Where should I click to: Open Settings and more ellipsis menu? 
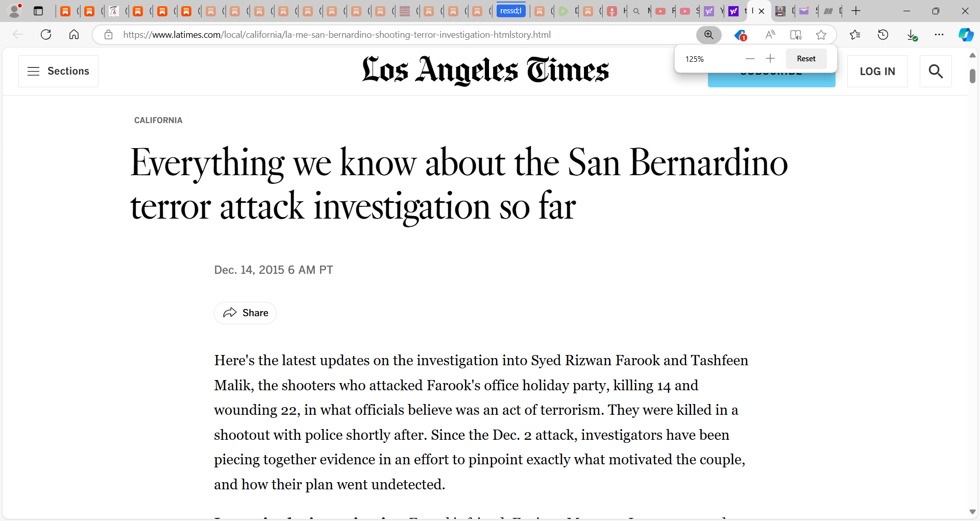click(939, 35)
